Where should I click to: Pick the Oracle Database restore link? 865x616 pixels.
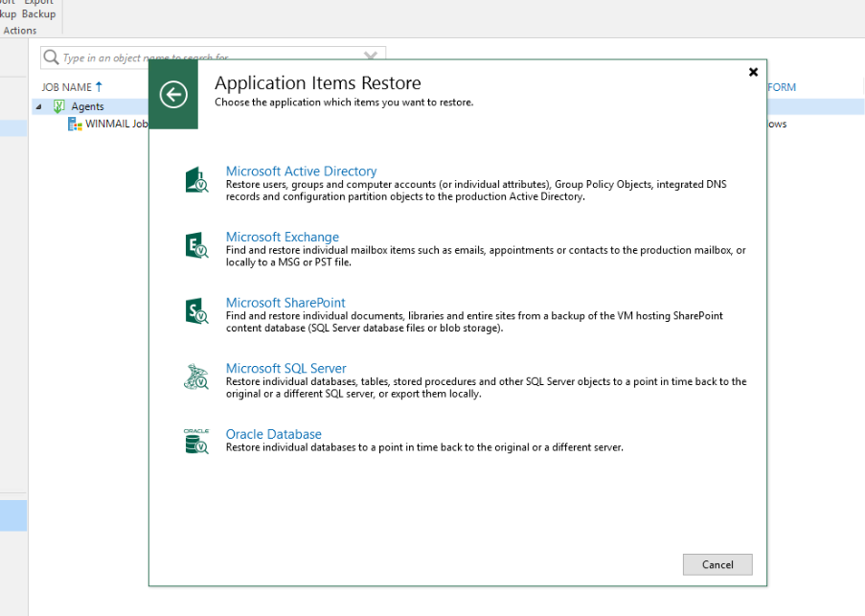(x=273, y=434)
